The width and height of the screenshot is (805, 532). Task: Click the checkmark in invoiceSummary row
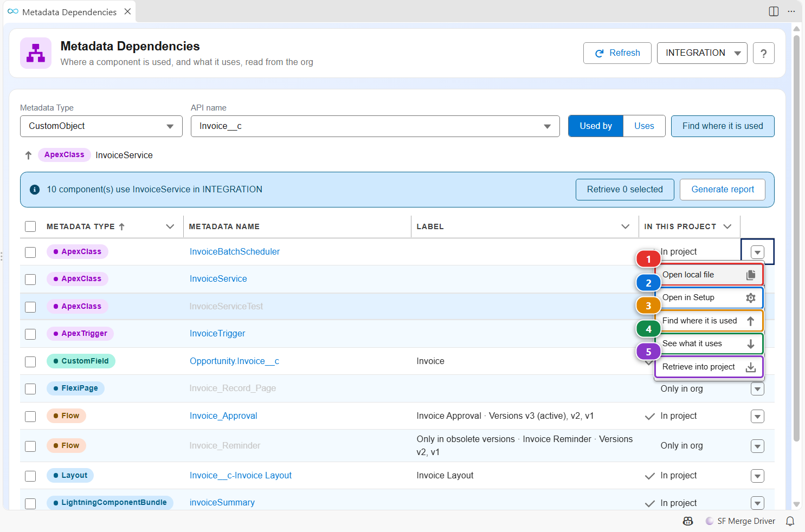pos(649,503)
